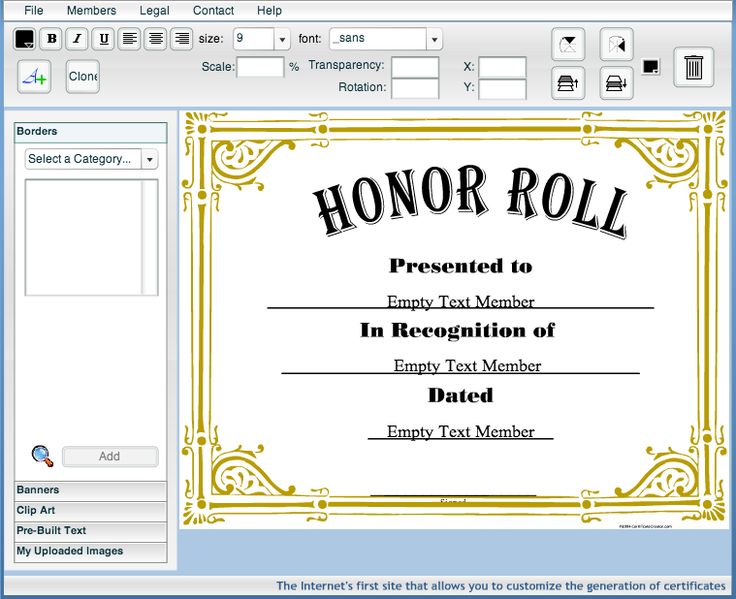This screenshot has height=599, width=736.
Task: Click the Y position field
Action: (x=503, y=89)
